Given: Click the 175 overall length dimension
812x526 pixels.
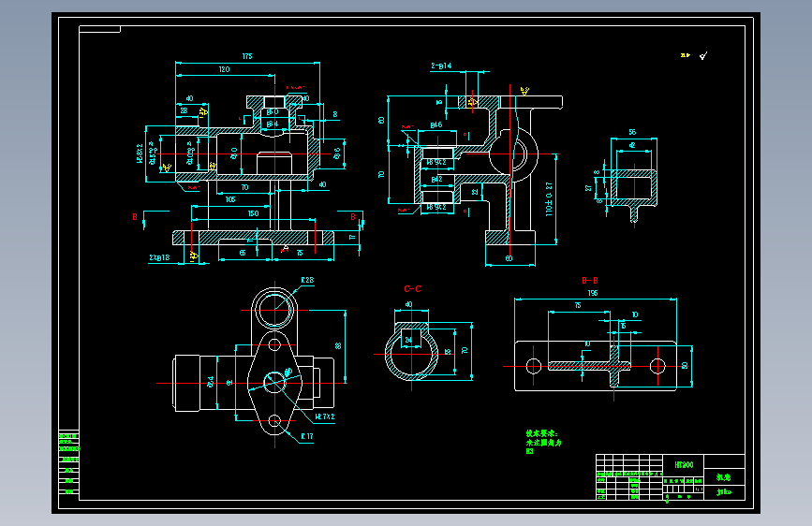Looking at the screenshot, I should (247, 56).
